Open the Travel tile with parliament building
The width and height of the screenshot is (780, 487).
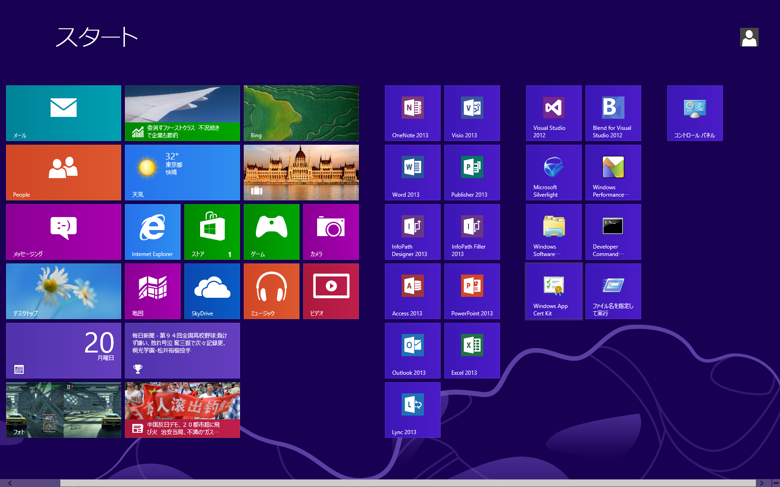(x=301, y=172)
